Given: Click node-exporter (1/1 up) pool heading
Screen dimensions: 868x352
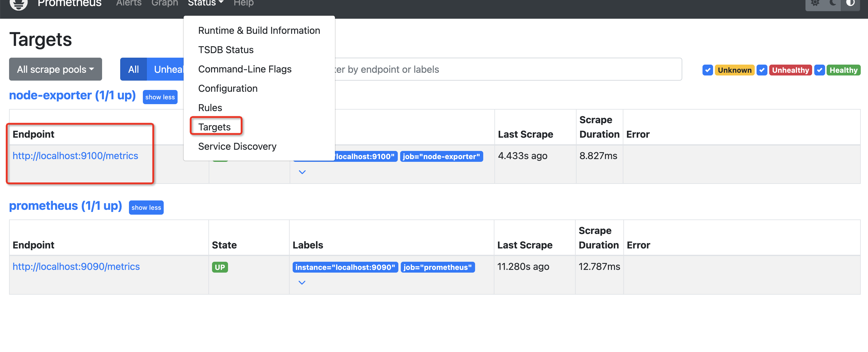Looking at the screenshot, I should [x=72, y=95].
